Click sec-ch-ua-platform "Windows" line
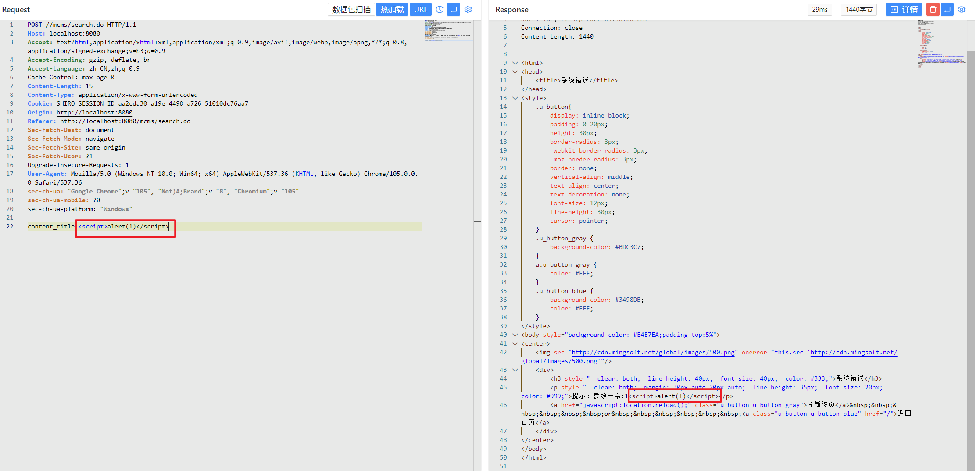980x471 pixels. point(80,209)
